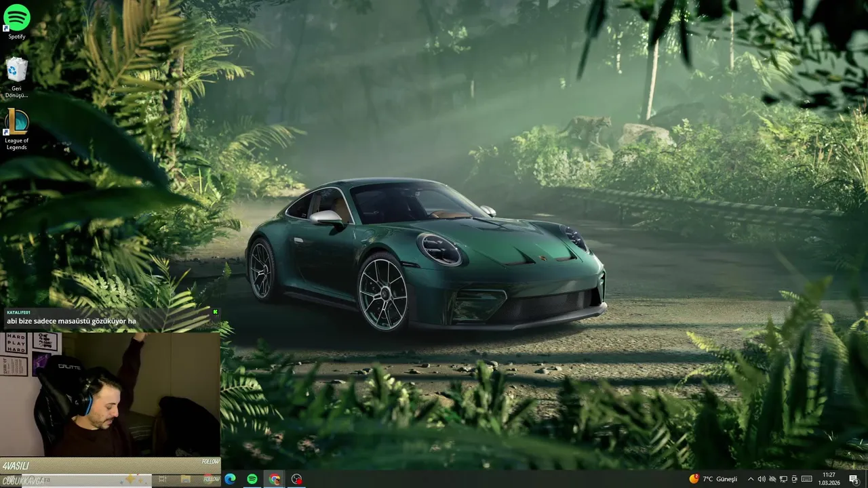Screen dimensions: 868x488
Task: Click the 4VASILI follower label
Action: pos(16,466)
